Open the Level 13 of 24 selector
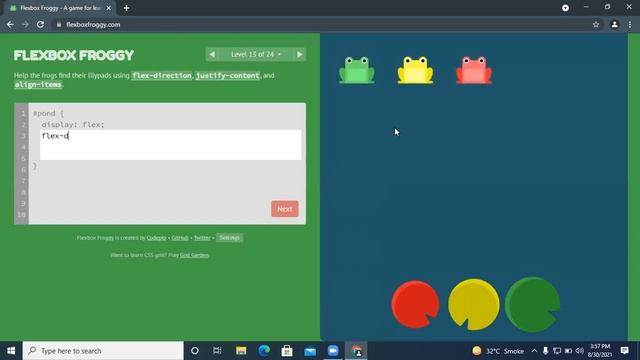Image resolution: width=640 pixels, height=360 pixels. pos(256,54)
